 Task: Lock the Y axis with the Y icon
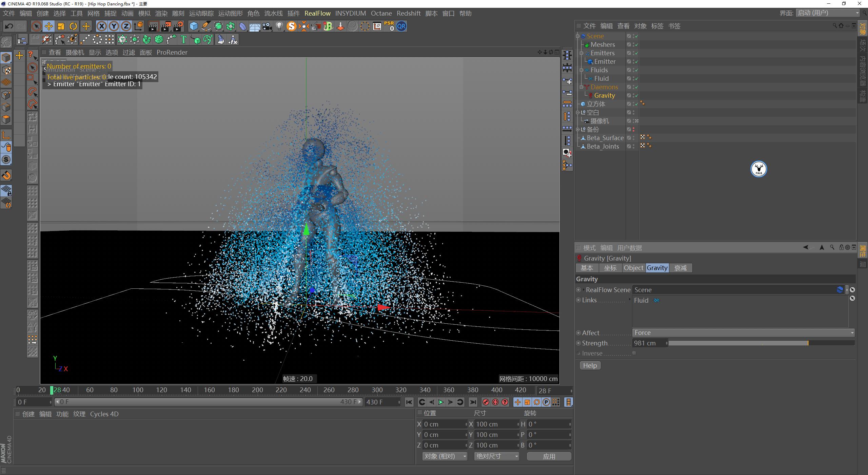[x=114, y=26]
